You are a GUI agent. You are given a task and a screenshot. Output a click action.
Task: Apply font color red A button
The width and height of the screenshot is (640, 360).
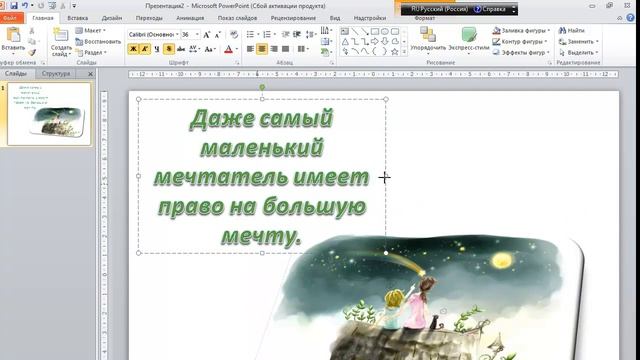pyautogui.click(x=229, y=49)
